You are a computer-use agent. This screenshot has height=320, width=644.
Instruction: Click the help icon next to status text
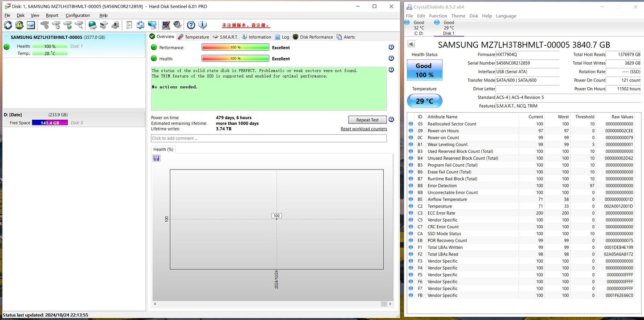point(391,70)
